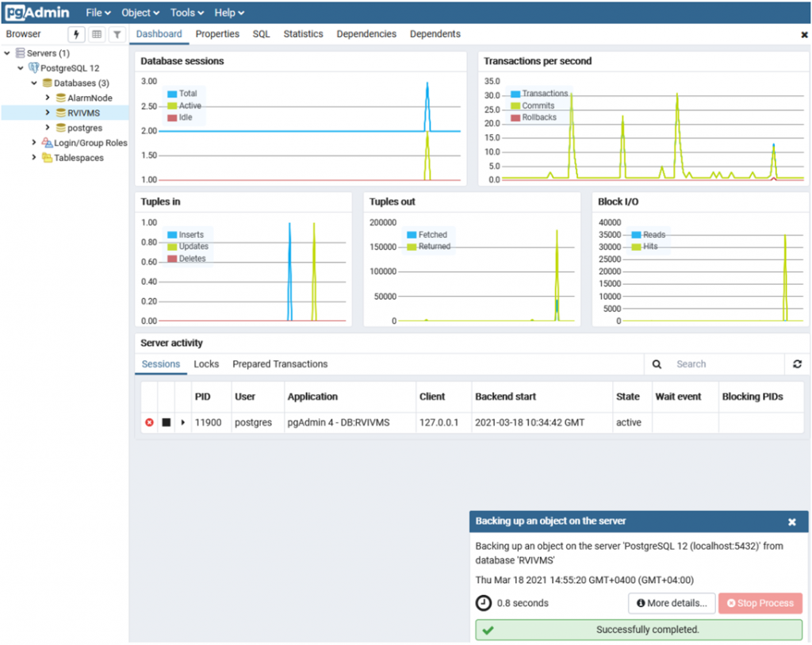The height and width of the screenshot is (645, 812).
Task: Click the Query Tool lightning icon
Action: pos(77,34)
